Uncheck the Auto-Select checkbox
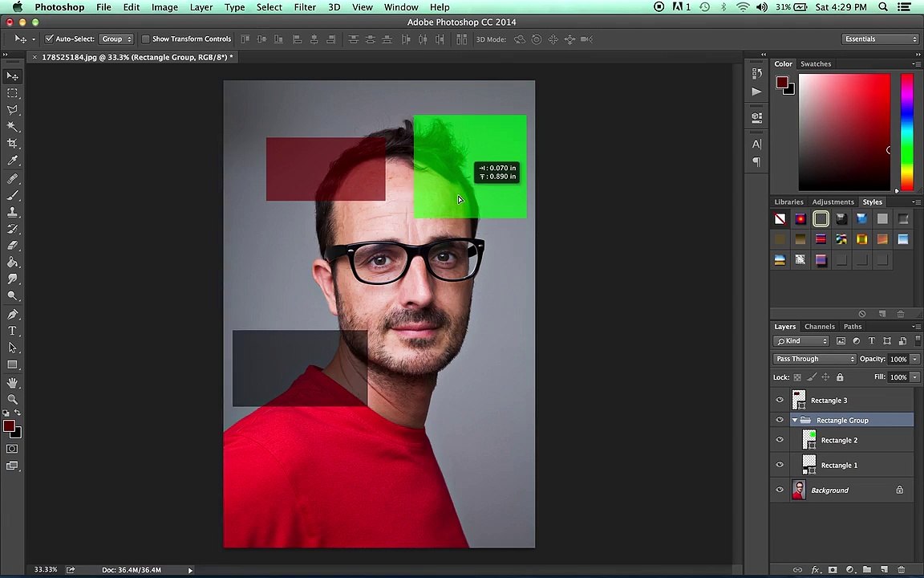Image resolution: width=924 pixels, height=578 pixels. pos(50,39)
